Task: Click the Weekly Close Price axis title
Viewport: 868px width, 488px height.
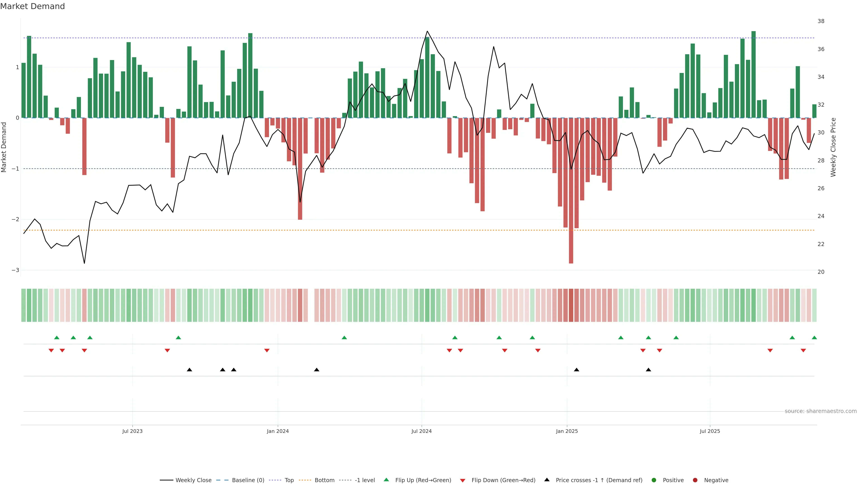Action: click(833, 147)
